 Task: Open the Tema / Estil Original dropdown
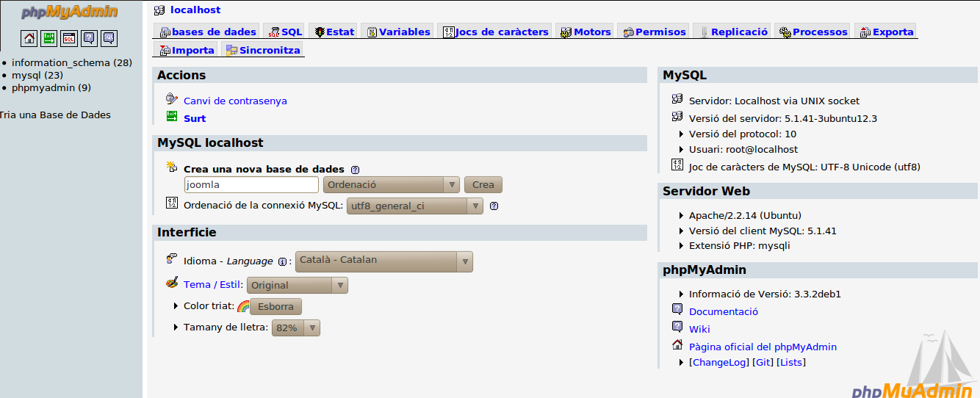click(x=297, y=285)
